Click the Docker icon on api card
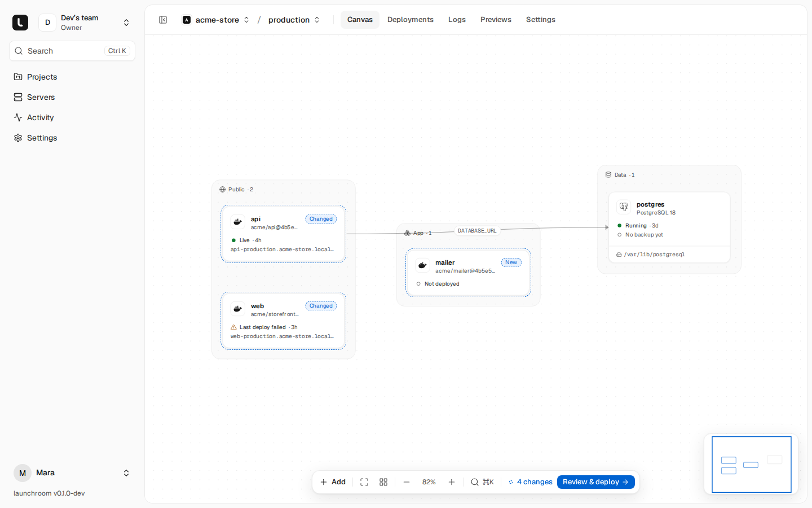Screen dimensions: 812x508 (238, 222)
